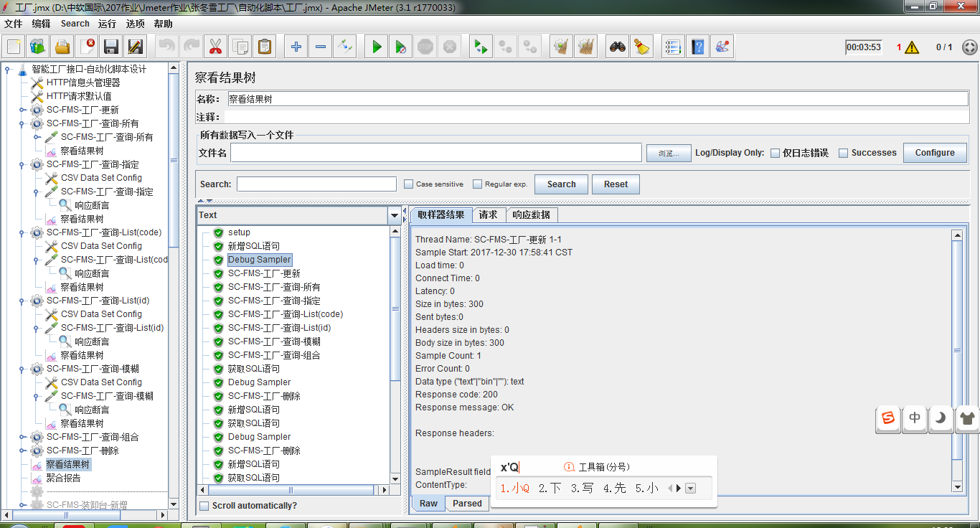The height and width of the screenshot is (528, 980).
Task: Open the 帮助 menu
Action: 163,24
